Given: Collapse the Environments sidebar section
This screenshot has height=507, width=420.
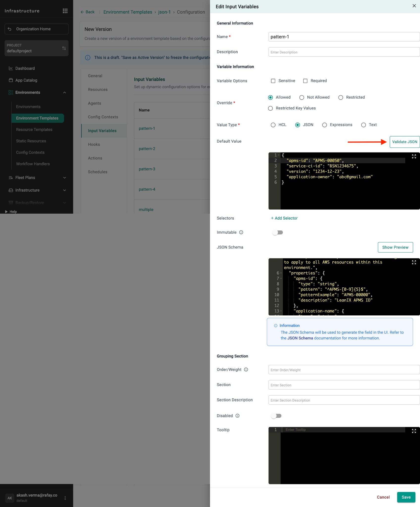Looking at the screenshot, I should coord(65,93).
